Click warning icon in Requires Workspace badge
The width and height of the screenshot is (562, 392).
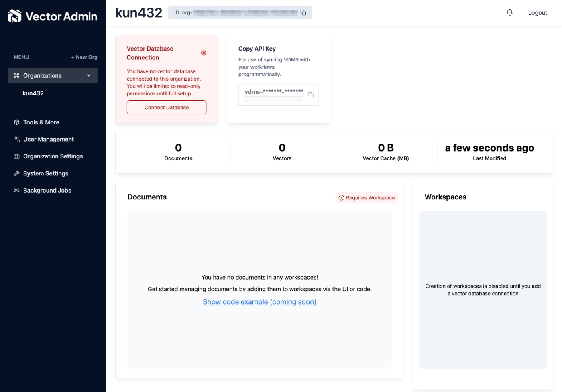pyautogui.click(x=341, y=198)
